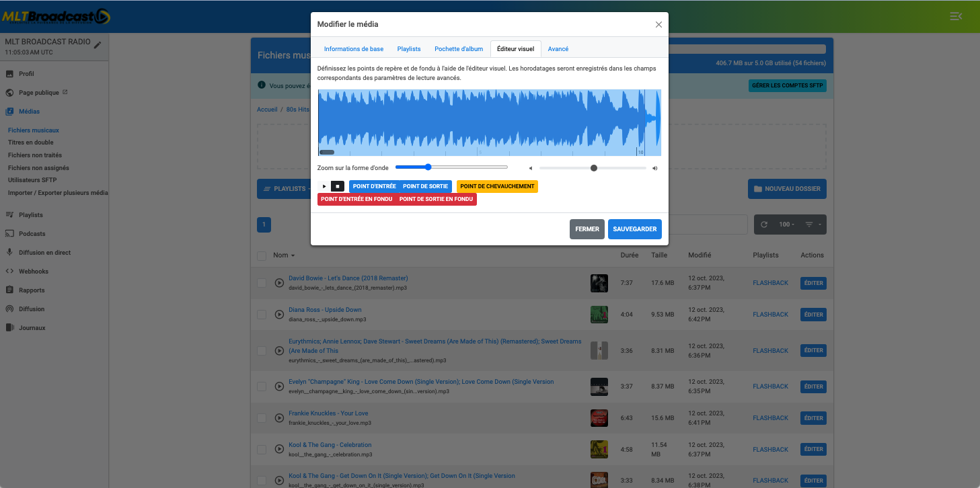Tick the checkbox for Diana Ross row
Image resolution: width=980 pixels, height=488 pixels.
tap(262, 315)
